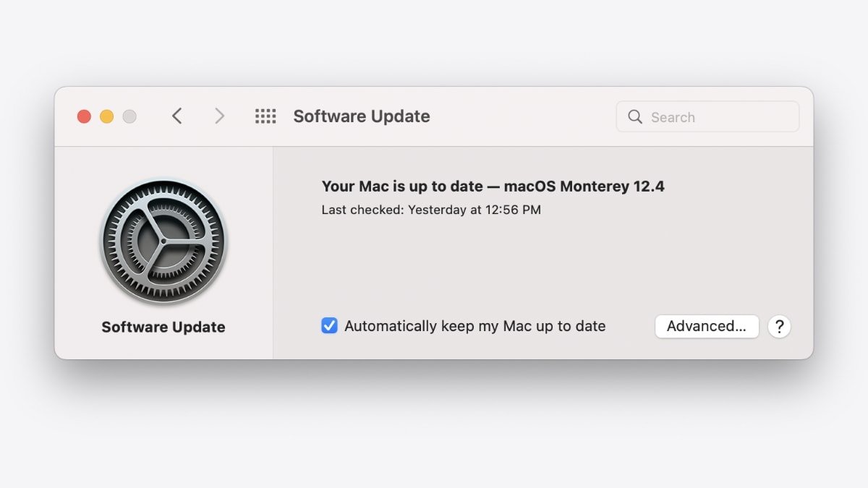Click the 'macOS Monterey 12.4' version text
The width and height of the screenshot is (868, 488).
pos(584,187)
